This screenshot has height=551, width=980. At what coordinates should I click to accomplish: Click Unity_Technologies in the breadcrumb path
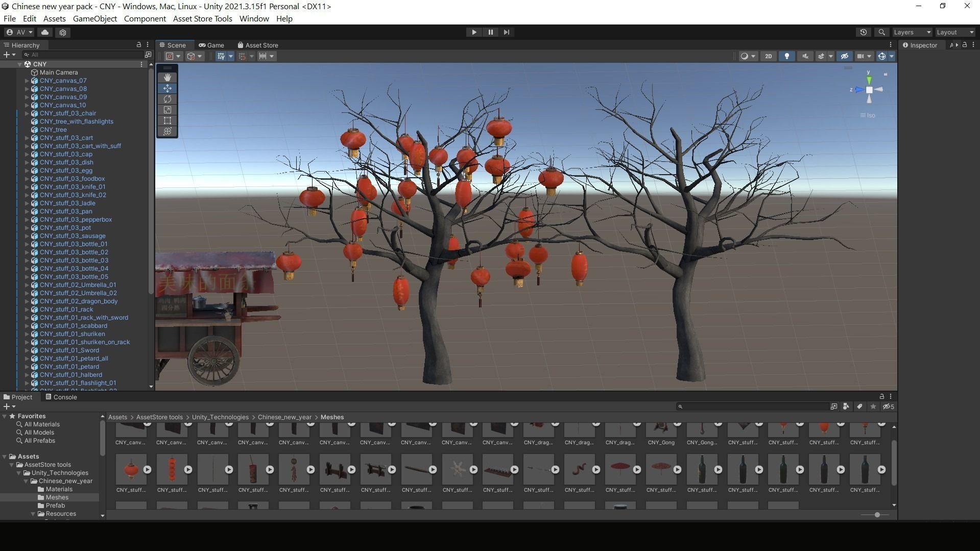coord(220,417)
